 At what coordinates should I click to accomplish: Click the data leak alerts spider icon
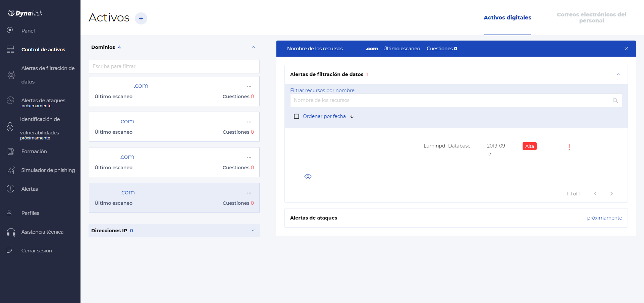[11, 75]
